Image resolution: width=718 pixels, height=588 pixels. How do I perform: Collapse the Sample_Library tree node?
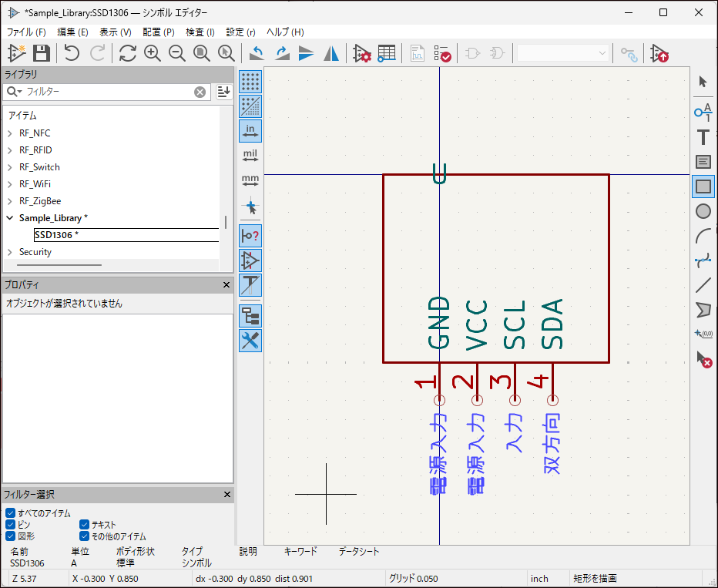point(10,218)
